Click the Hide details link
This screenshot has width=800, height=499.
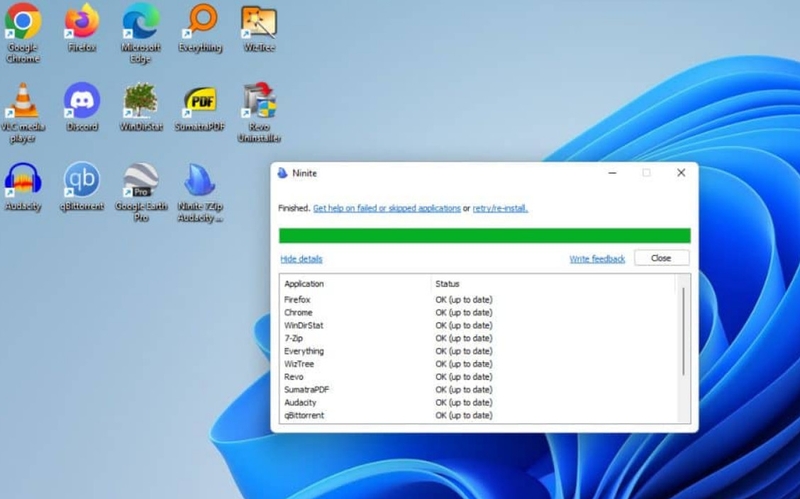point(301,259)
